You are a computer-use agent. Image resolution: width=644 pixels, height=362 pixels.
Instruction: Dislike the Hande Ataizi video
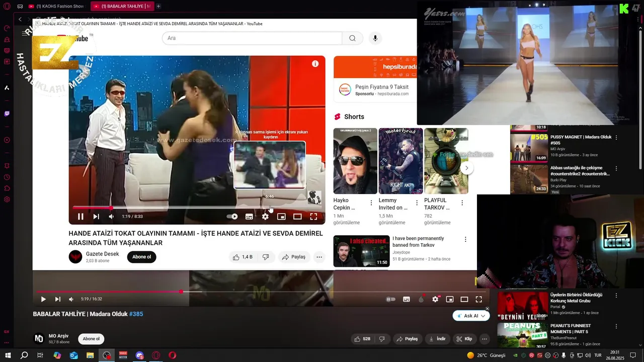(x=266, y=257)
